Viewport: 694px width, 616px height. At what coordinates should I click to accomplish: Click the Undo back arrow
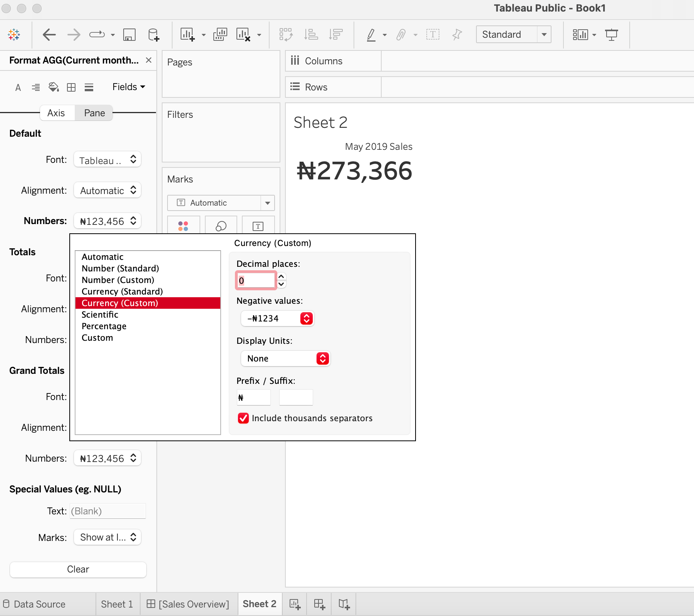pos(49,35)
